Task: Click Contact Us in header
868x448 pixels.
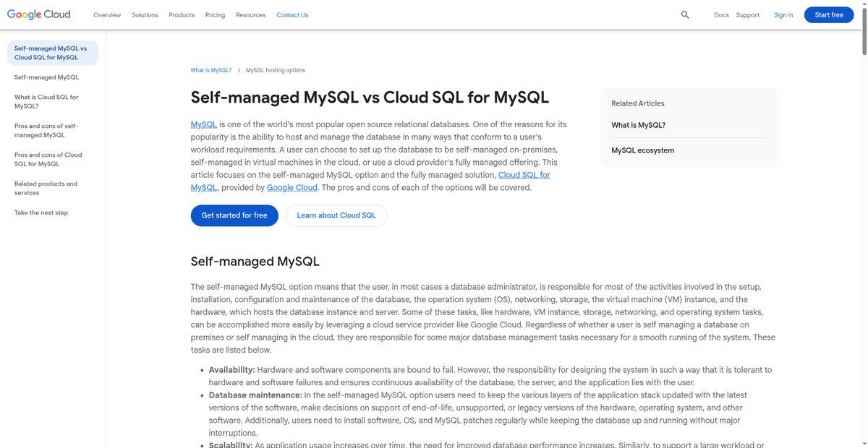Action: coord(292,14)
